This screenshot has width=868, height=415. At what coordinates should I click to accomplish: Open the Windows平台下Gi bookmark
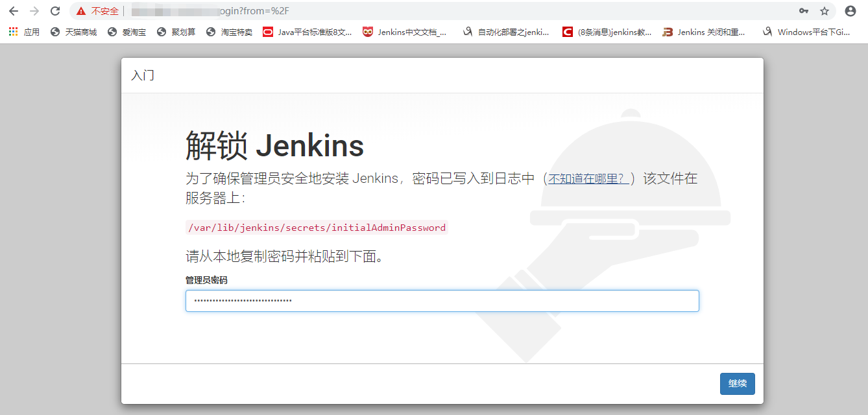806,32
